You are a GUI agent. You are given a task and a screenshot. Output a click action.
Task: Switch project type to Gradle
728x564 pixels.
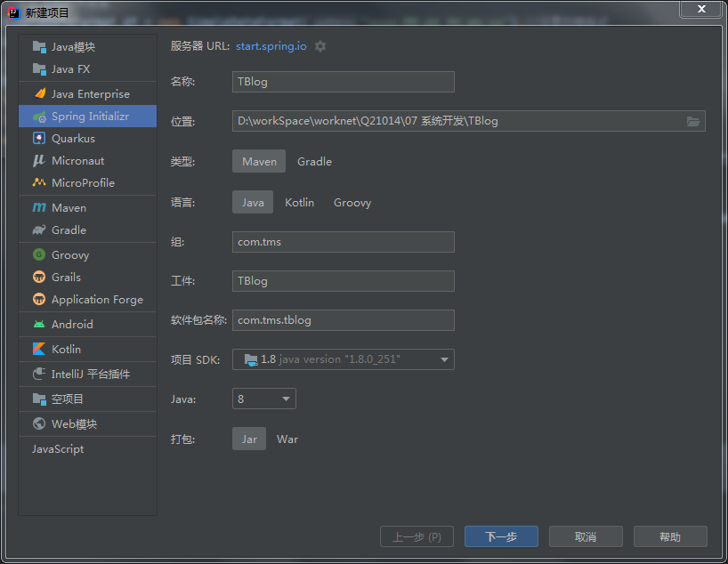[314, 162]
